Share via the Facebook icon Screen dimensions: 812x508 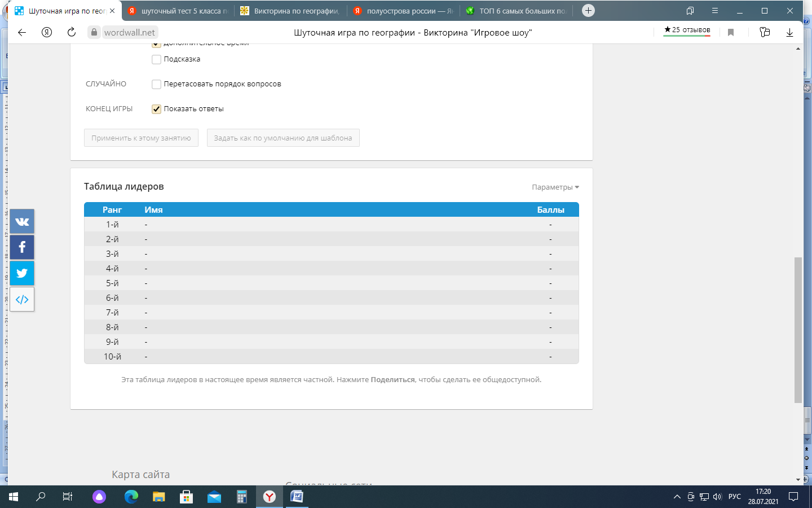point(22,247)
